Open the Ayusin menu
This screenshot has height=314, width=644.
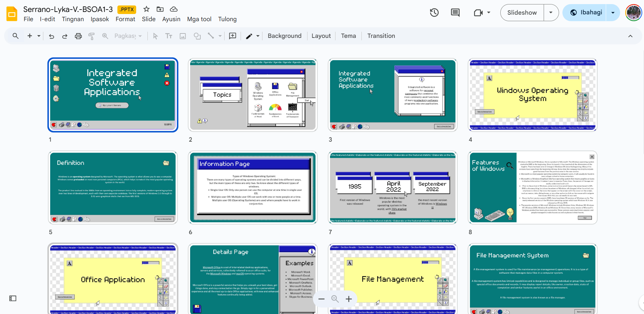pos(171,19)
